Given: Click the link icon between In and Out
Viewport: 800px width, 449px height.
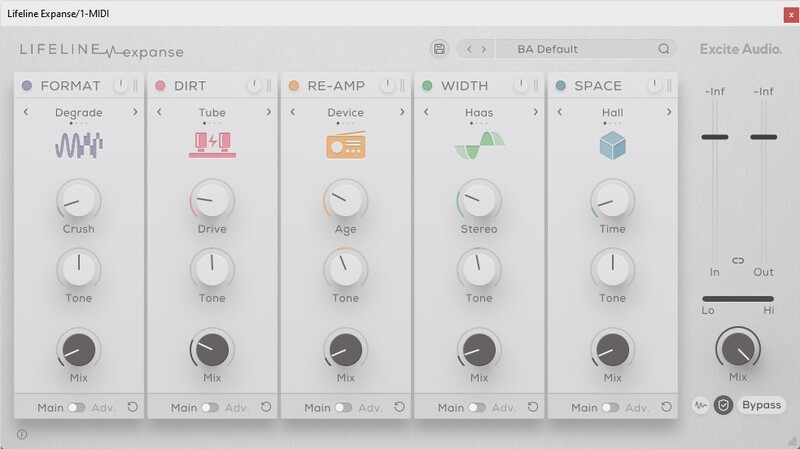Looking at the screenshot, I should click(x=738, y=261).
